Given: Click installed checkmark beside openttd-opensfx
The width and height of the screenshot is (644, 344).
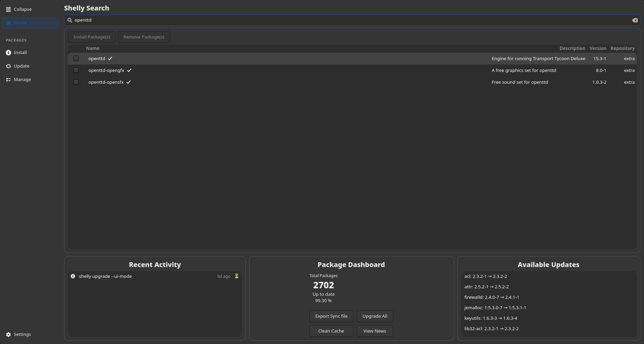Looking at the screenshot, I should (129, 82).
